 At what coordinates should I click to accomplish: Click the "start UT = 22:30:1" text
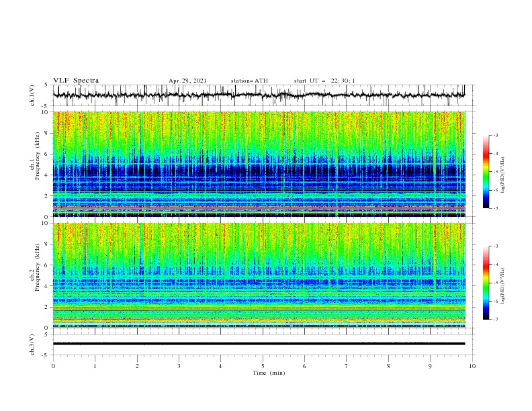pos(324,81)
